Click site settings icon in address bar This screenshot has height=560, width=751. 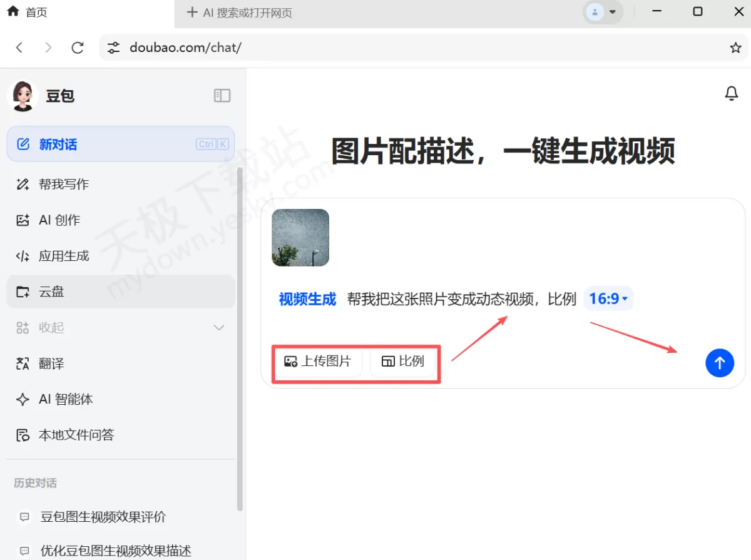pyautogui.click(x=113, y=48)
